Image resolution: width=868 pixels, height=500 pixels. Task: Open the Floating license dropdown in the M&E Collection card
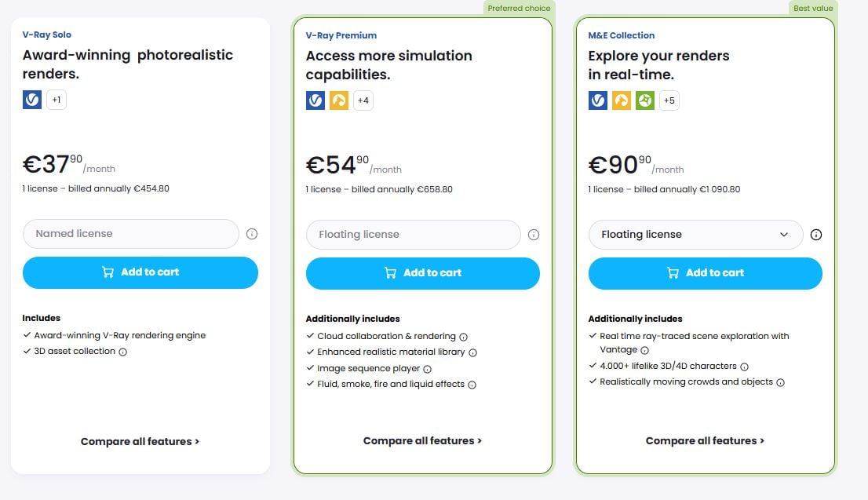(695, 235)
